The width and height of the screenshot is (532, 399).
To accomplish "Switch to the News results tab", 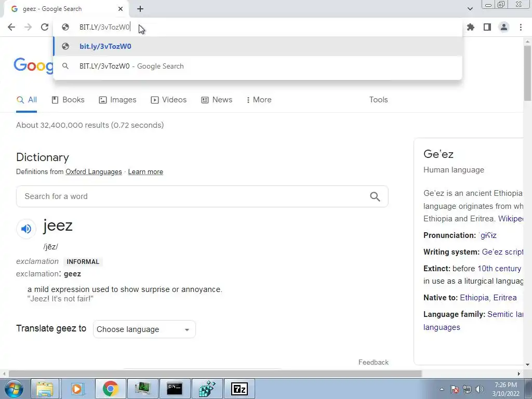I will pos(217,100).
